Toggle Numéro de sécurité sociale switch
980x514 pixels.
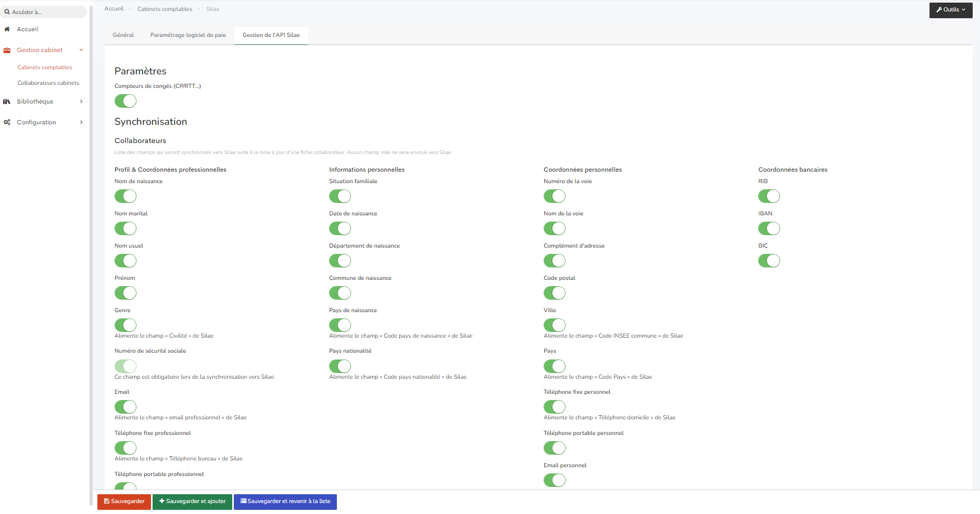tap(125, 366)
